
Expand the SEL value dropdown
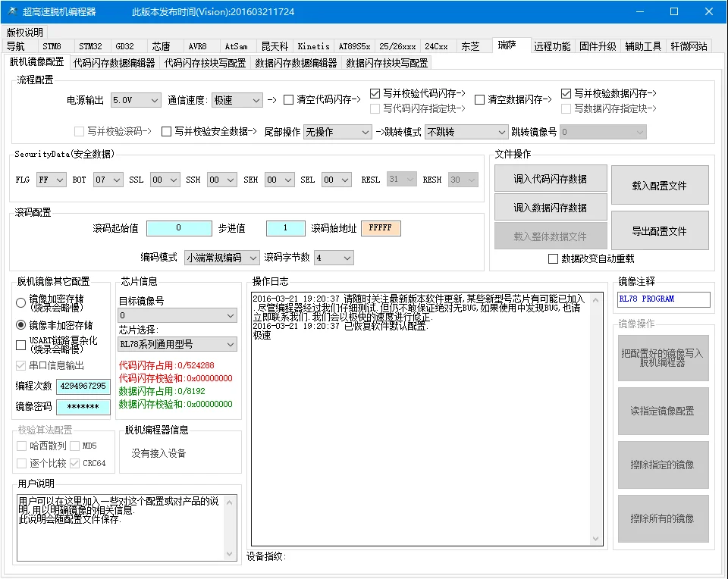click(x=336, y=180)
